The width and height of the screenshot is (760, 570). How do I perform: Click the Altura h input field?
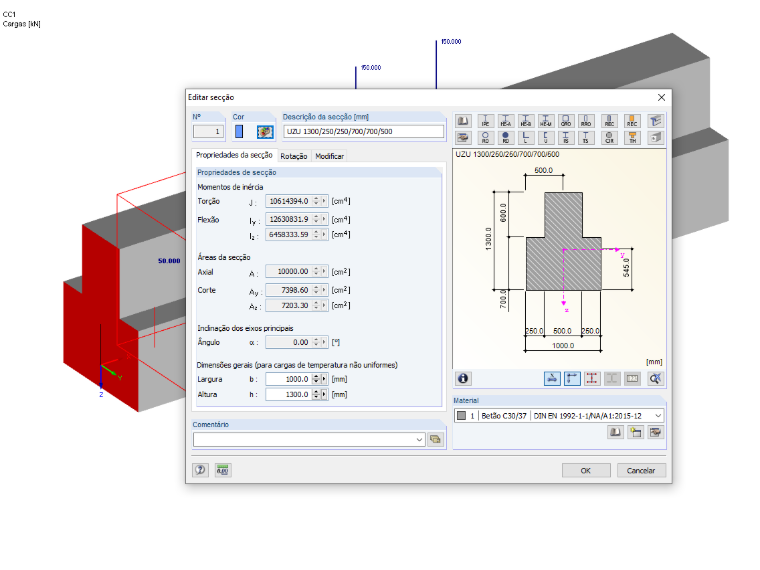point(289,395)
